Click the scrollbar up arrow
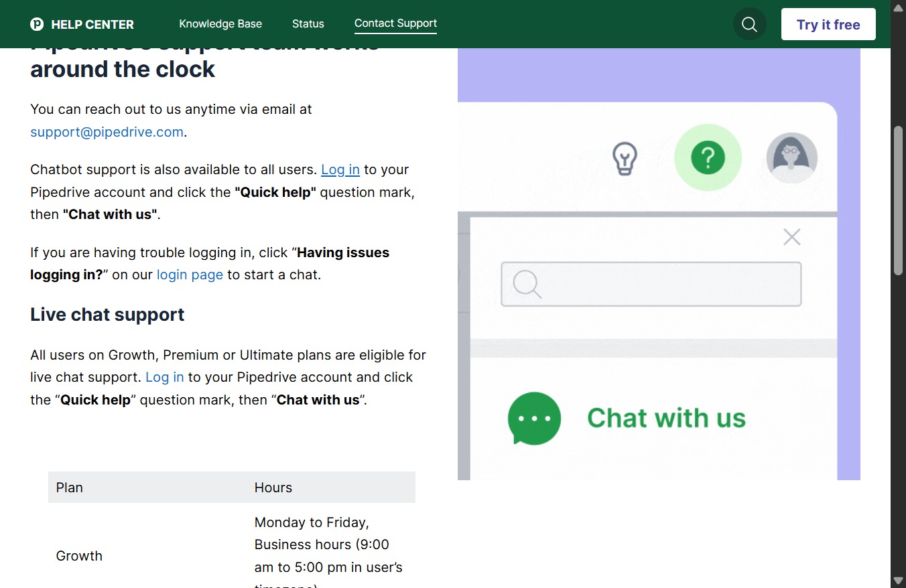The height and width of the screenshot is (588, 906). [898, 7]
